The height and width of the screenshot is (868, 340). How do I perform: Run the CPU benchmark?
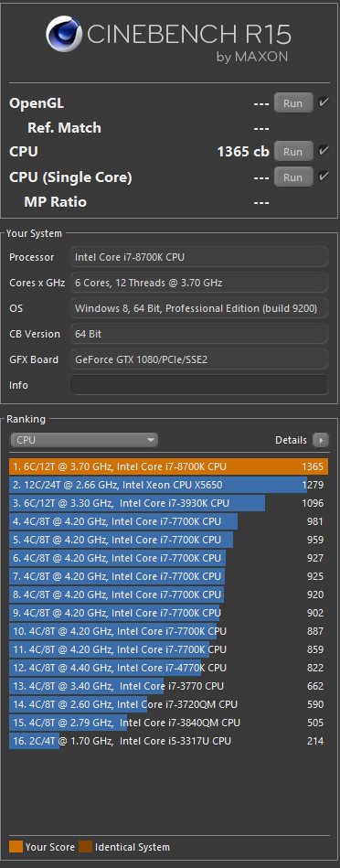click(293, 152)
